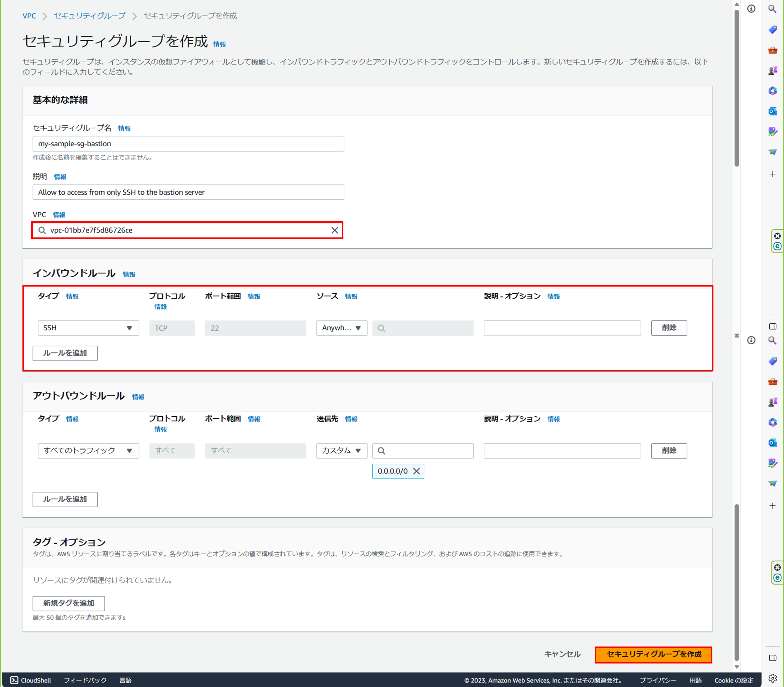Viewport: 784px width, 687px height.
Task: Click the Outlook icon in the upper sidebar
Action: pos(772,111)
